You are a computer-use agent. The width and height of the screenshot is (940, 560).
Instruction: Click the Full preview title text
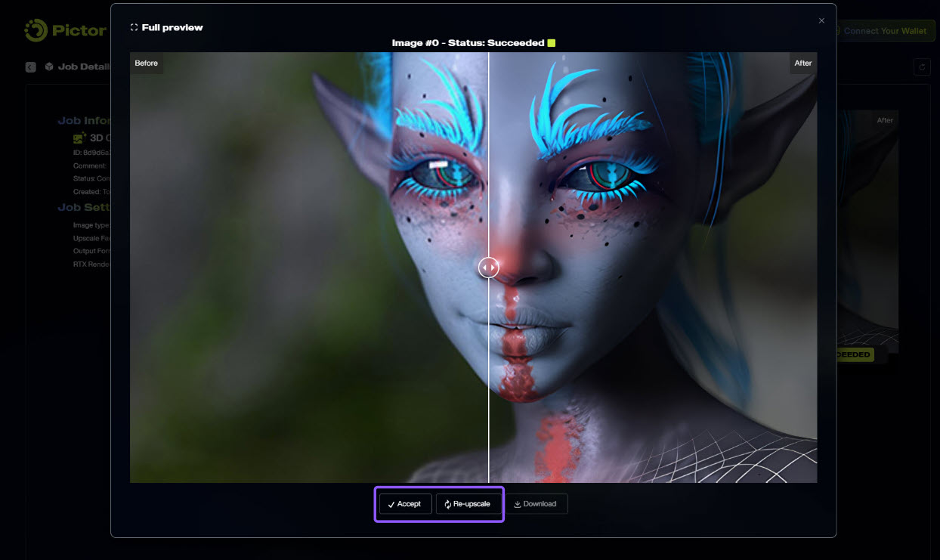click(x=172, y=27)
